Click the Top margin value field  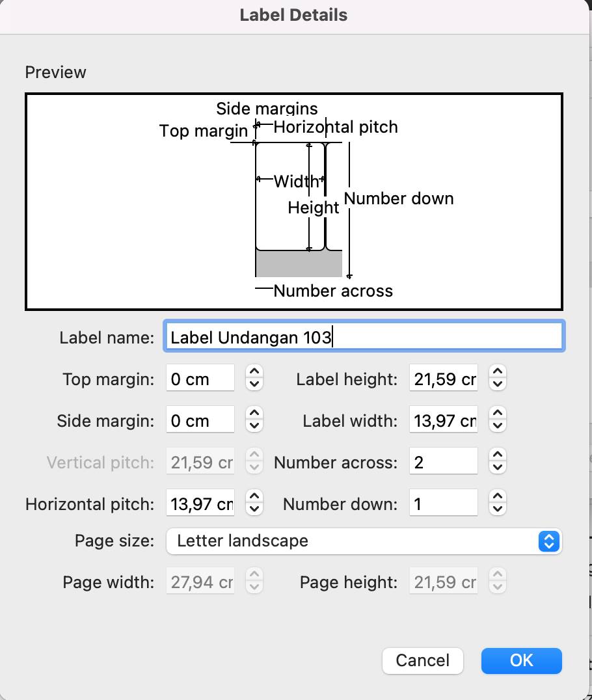tap(200, 378)
